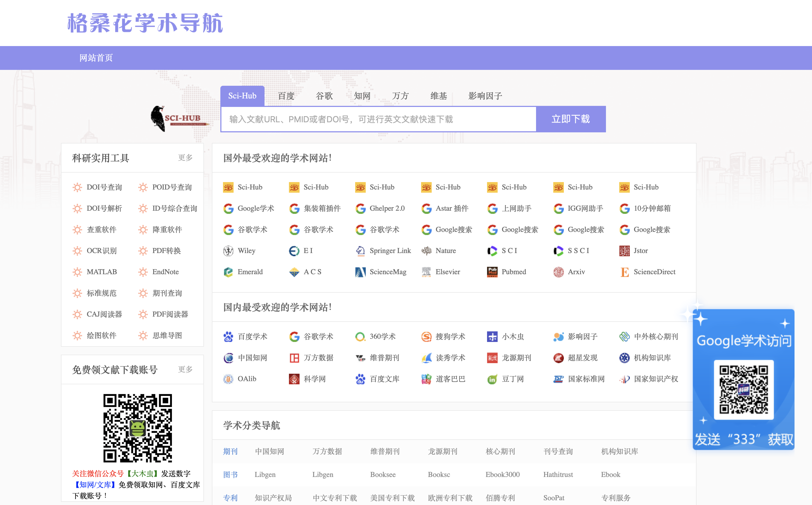The image size is (812, 505).
Task: Open 更多 in 科研实用工具 panel
Action: 185,158
